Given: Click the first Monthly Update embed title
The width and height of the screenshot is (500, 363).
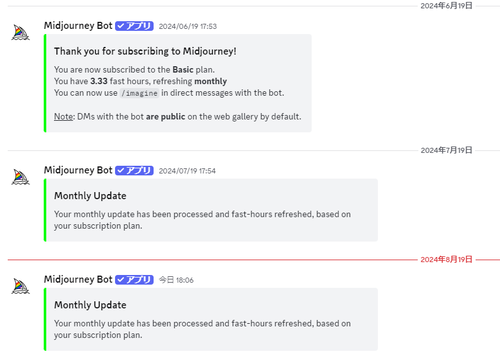Looking at the screenshot, I should click(90, 196).
